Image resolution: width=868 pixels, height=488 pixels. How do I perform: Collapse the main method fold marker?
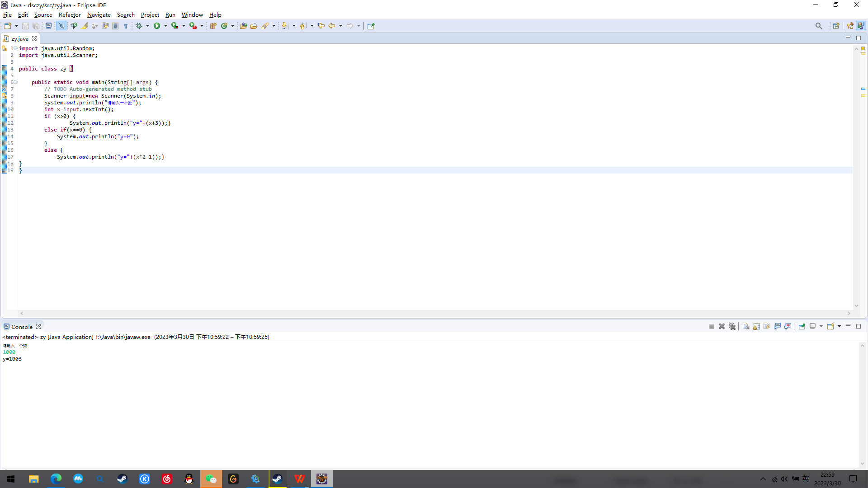point(15,82)
